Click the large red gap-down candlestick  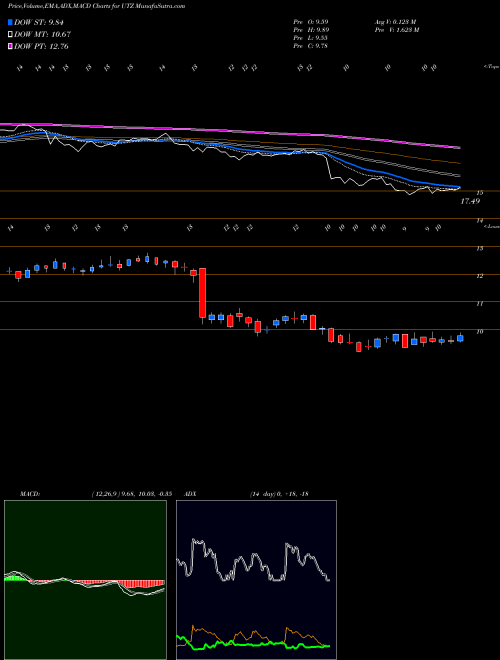[x=202, y=293]
